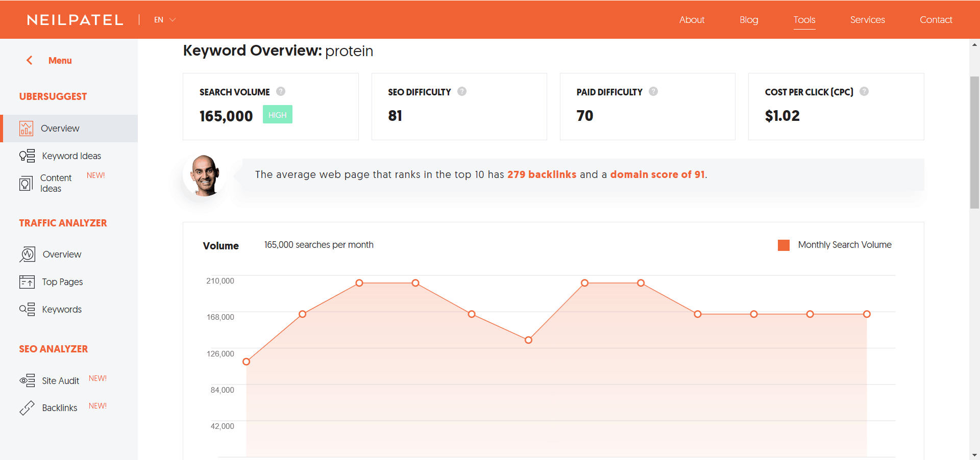Click the 'domain score of 91' text

[x=657, y=174]
